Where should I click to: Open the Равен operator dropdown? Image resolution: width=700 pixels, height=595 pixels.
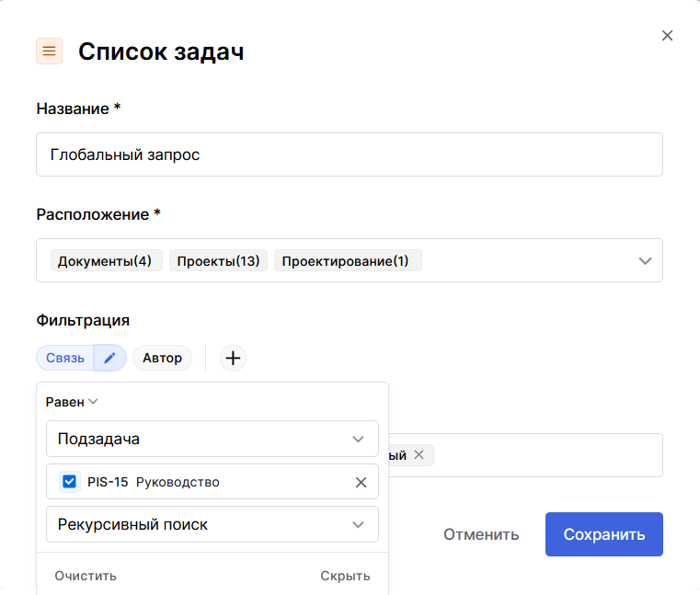72,402
